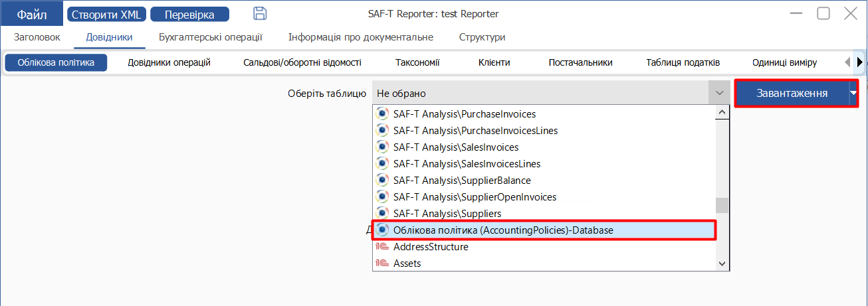868x306 pixels.
Task: Expand the Завантаження split-button arrow
Action: (853, 94)
